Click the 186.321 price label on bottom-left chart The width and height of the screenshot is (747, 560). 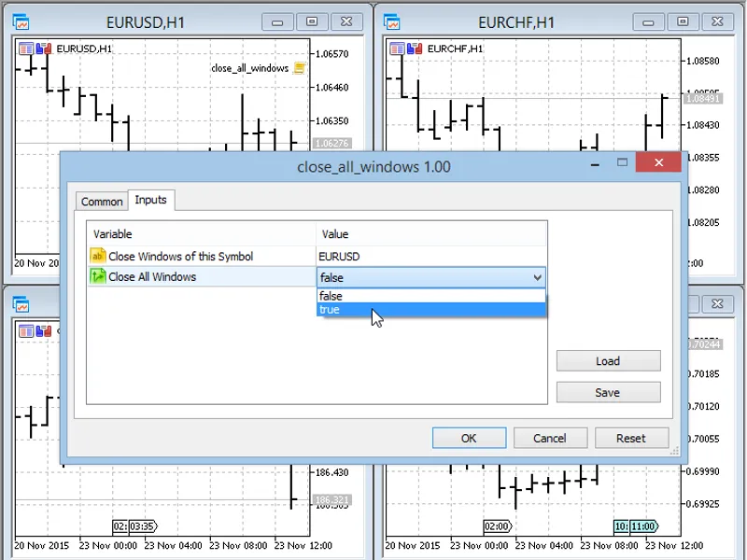332,499
